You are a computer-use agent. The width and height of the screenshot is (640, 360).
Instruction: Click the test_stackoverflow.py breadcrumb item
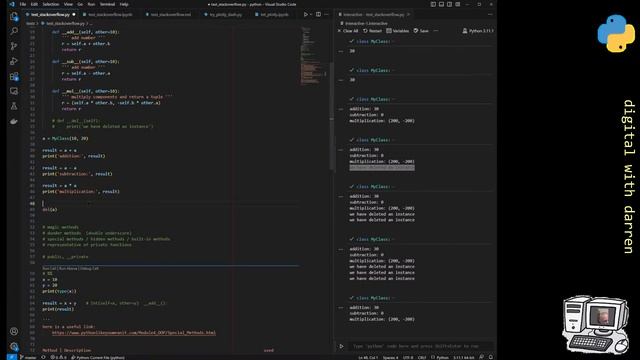[x=63, y=23]
